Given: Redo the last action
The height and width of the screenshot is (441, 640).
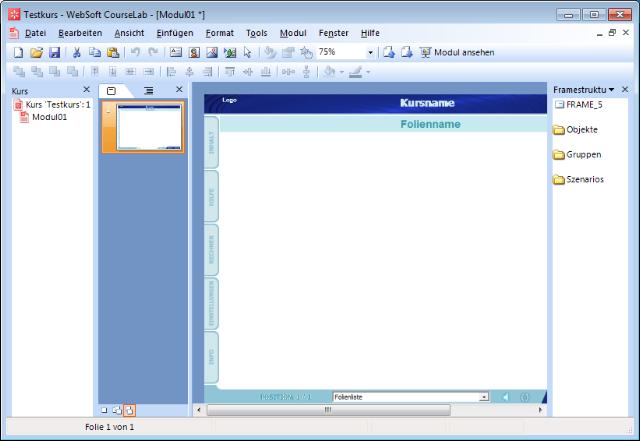Looking at the screenshot, I should (153, 52).
